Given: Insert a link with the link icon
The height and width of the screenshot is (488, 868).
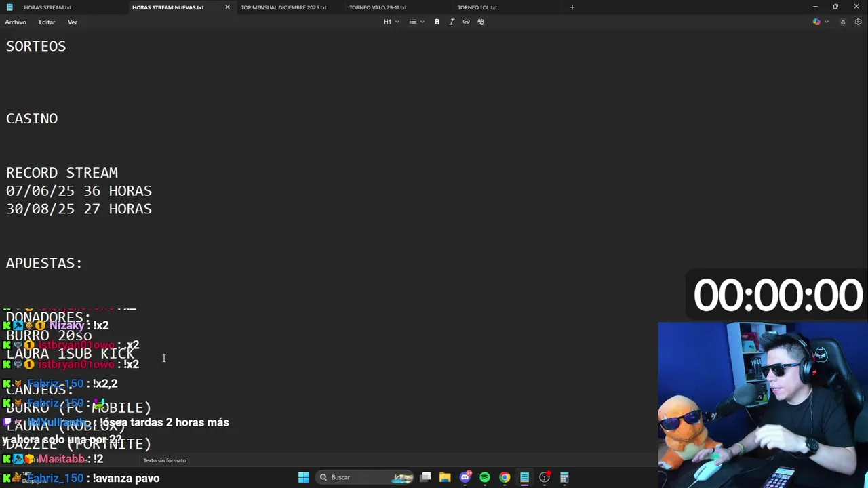Looking at the screenshot, I should (466, 22).
